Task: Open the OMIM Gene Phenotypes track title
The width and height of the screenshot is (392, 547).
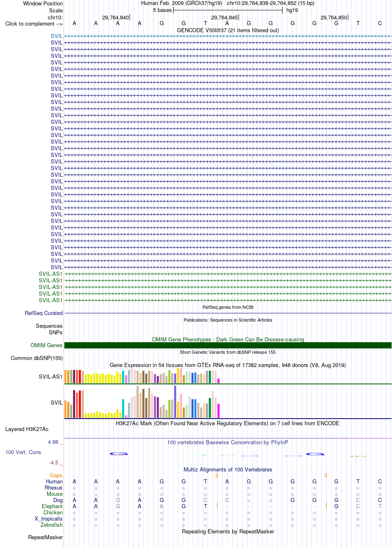Action: click(x=228, y=339)
